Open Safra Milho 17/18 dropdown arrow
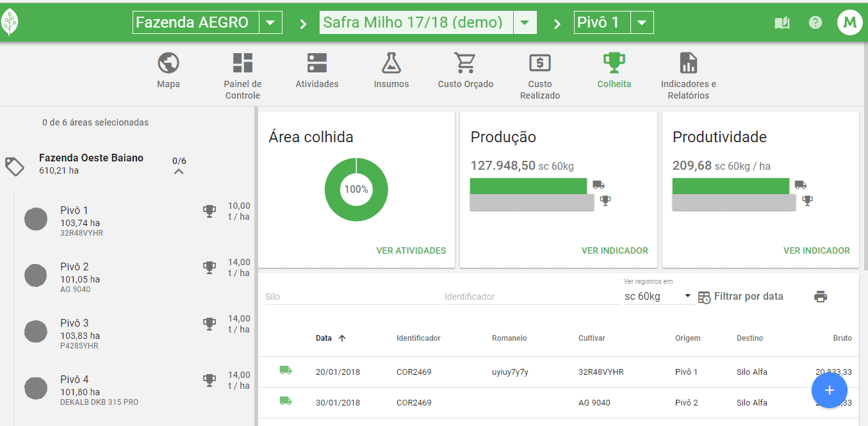 click(525, 23)
